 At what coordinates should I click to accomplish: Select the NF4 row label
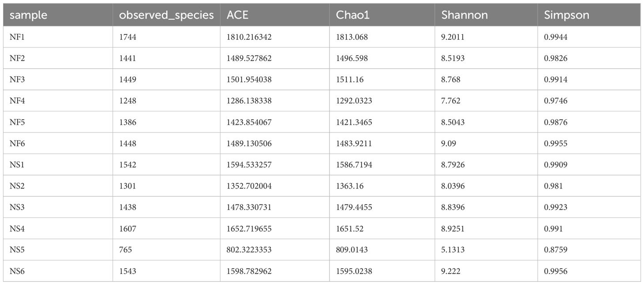17,101
